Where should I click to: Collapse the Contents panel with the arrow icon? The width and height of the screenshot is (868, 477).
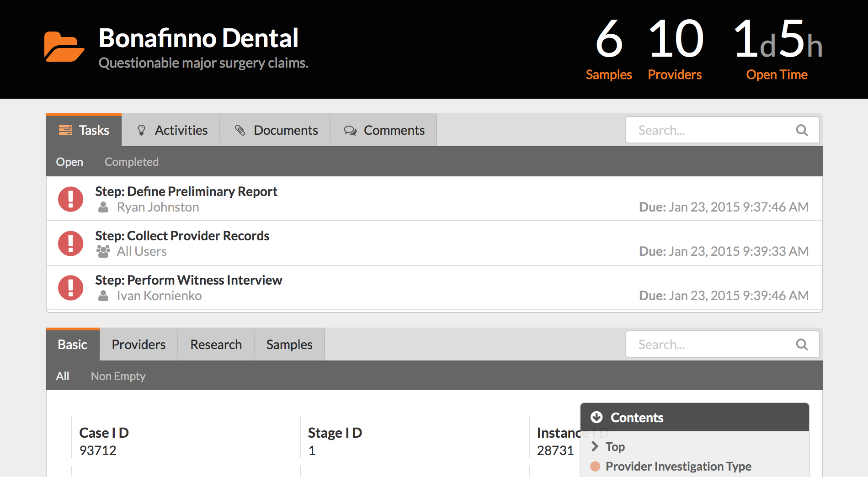pos(596,417)
